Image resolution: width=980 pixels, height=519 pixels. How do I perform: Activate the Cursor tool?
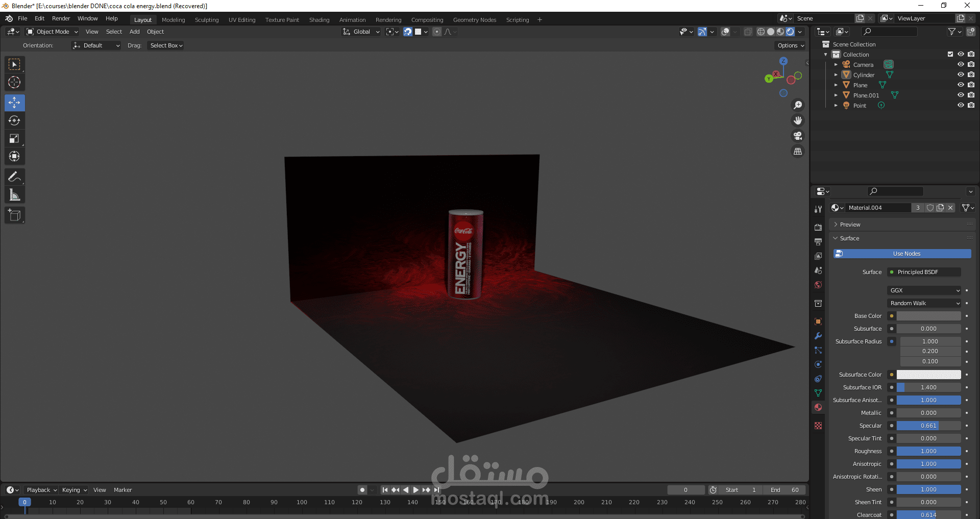pyautogui.click(x=14, y=82)
